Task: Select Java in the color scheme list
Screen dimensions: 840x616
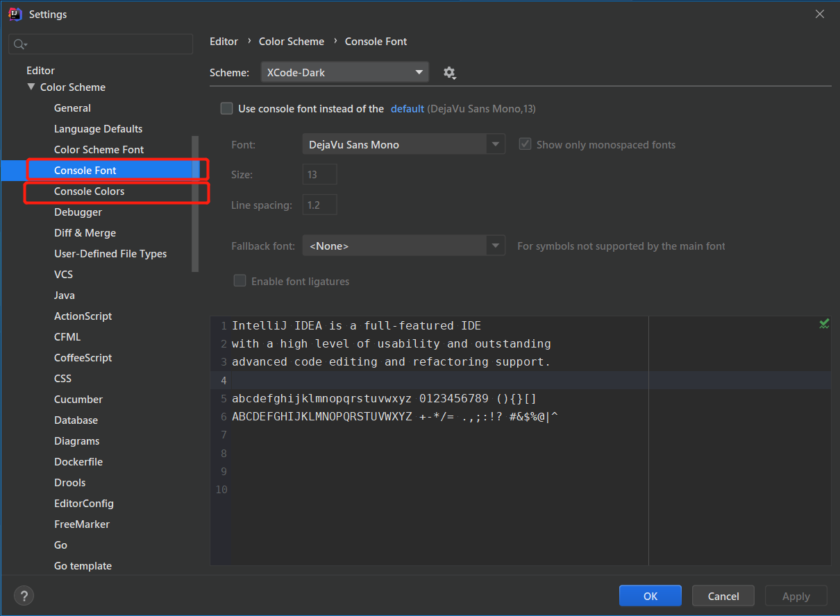Action: pyautogui.click(x=65, y=296)
